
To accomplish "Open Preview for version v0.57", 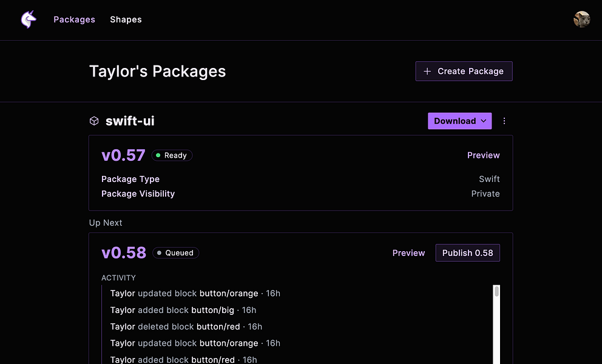I will (x=483, y=155).
